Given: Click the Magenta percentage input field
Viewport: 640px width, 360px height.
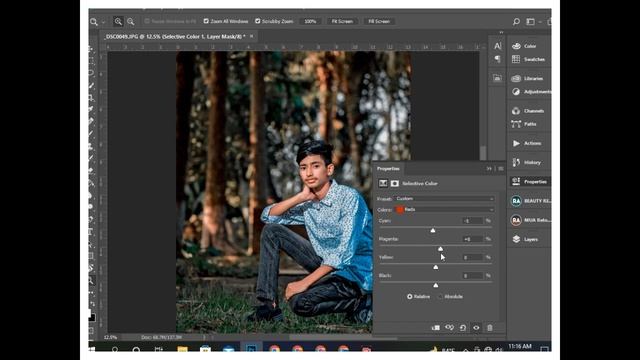Looking at the screenshot, I should [472, 239].
